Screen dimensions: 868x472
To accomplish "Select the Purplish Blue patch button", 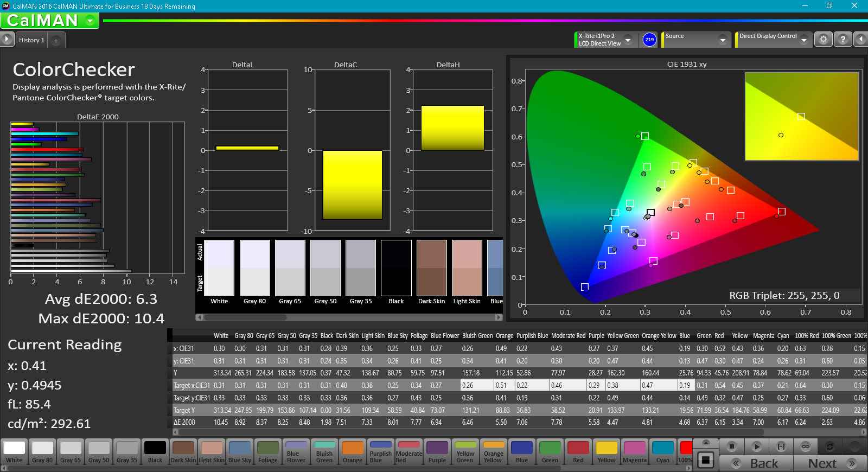I will [x=381, y=452].
